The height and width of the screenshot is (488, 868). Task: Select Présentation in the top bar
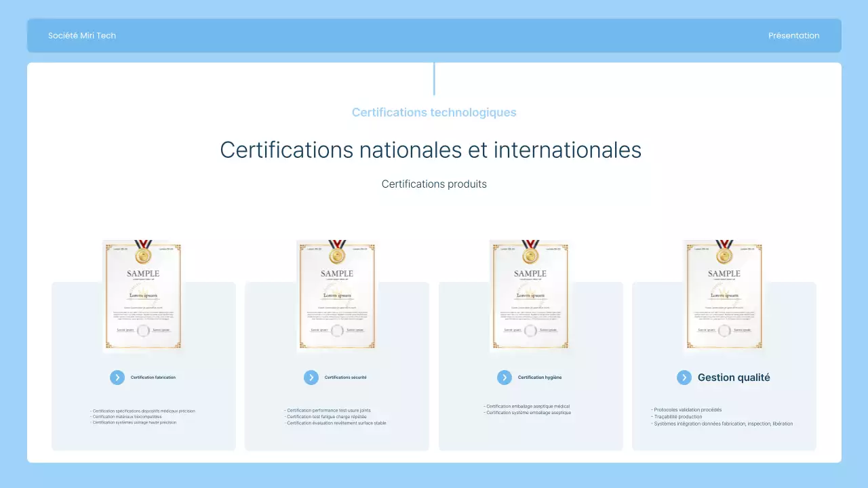click(x=793, y=35)
